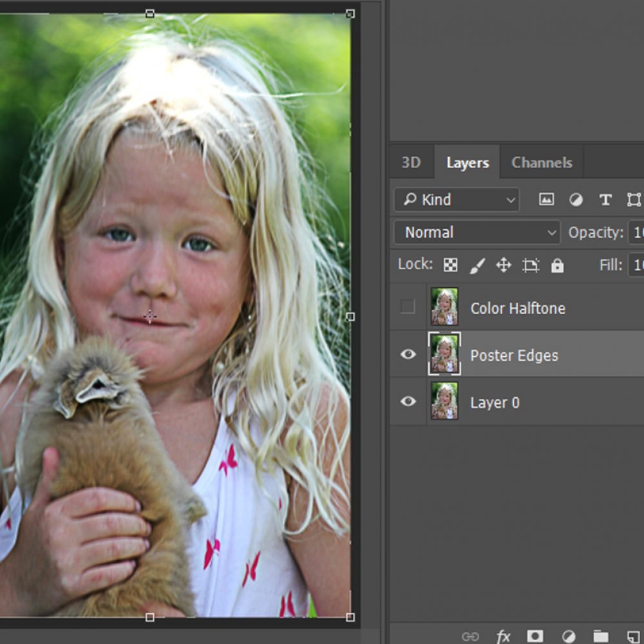Screen dimensions: 644x644
Task: Enable Lock transparent pixels in Layers panel
Action: [x=451, y=265]
